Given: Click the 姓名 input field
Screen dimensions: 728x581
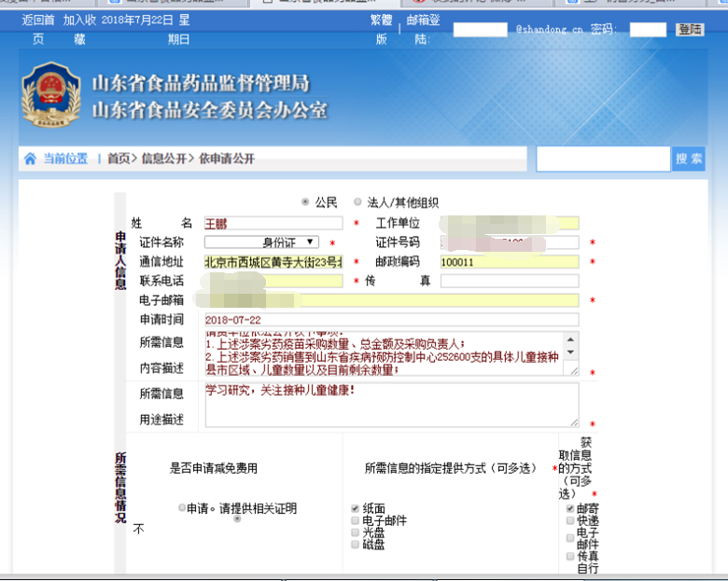Looking at the screenshot, I should [x=274, y=223].
